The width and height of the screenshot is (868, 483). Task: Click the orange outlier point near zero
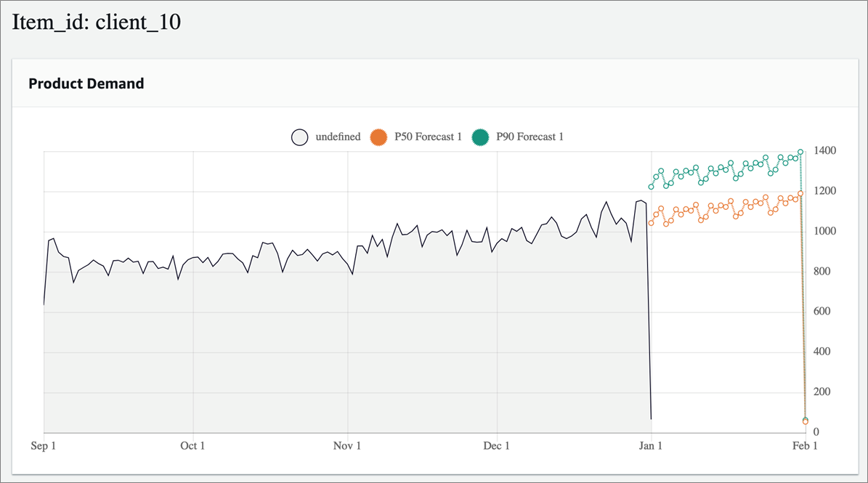(x=805, y=420)
